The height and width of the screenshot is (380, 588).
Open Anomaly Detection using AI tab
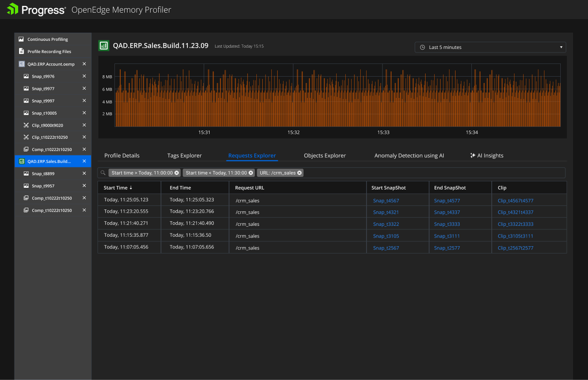409,156
